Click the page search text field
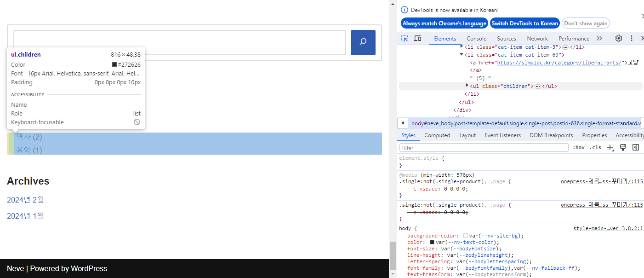 (x=180, y=42)
